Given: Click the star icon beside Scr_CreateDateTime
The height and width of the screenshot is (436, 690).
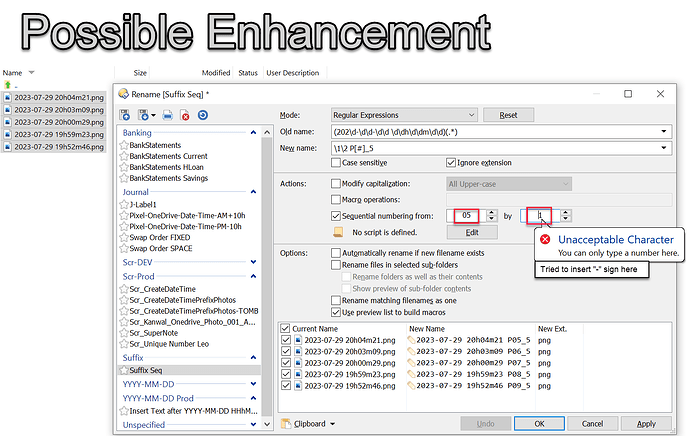Looking at the screenshot, I should [124, 289].
